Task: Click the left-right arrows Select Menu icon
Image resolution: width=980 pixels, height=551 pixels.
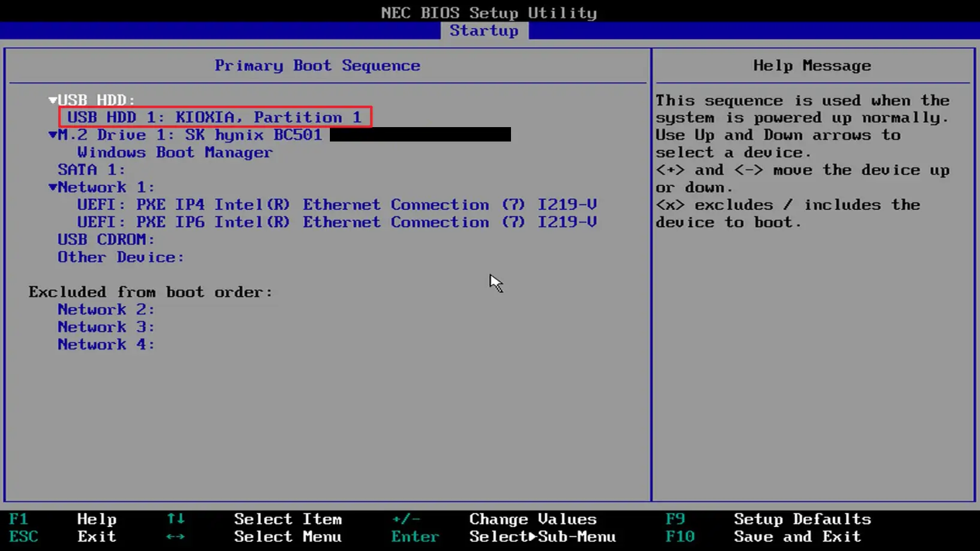Action: (176, 537)
